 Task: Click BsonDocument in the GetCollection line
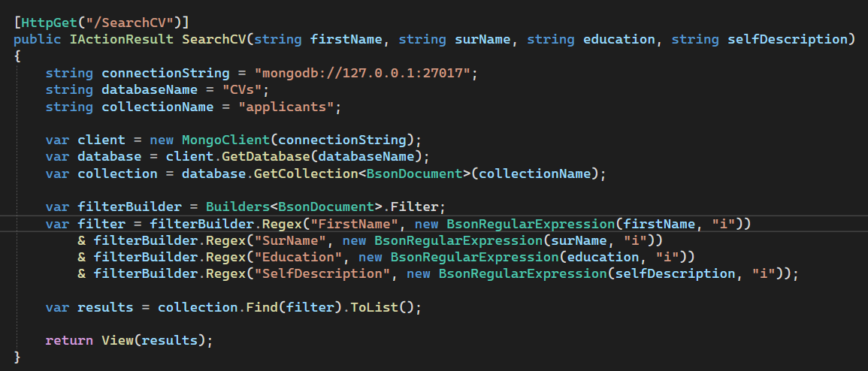[415, 173]
